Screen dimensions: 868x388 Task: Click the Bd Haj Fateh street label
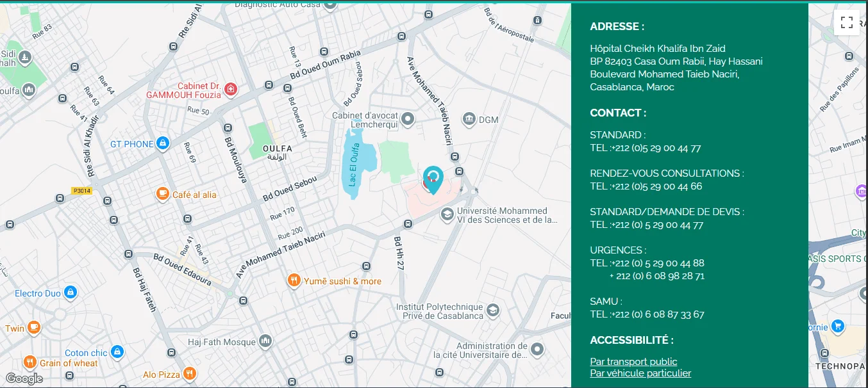[144, 289]
